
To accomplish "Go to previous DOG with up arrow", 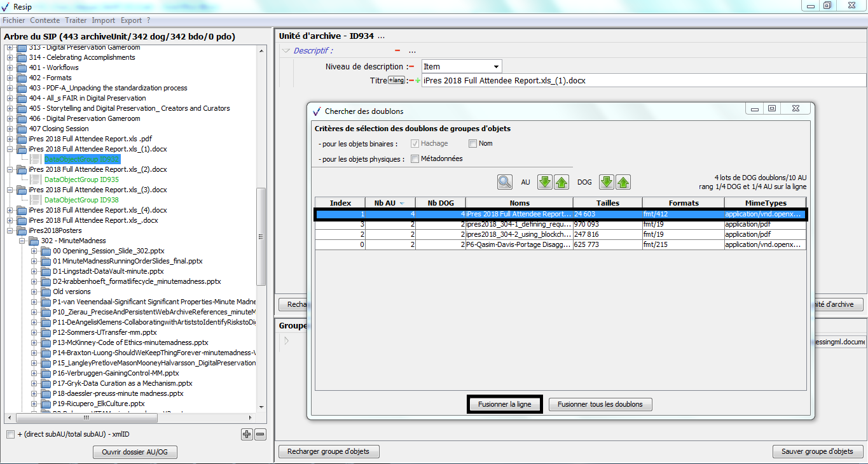I will [x=623, y=182].
